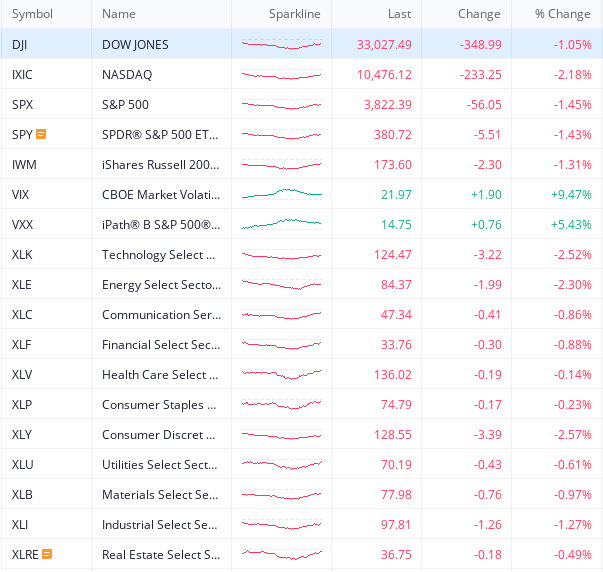Click the XLC symbol

click(x=22, y=314)
